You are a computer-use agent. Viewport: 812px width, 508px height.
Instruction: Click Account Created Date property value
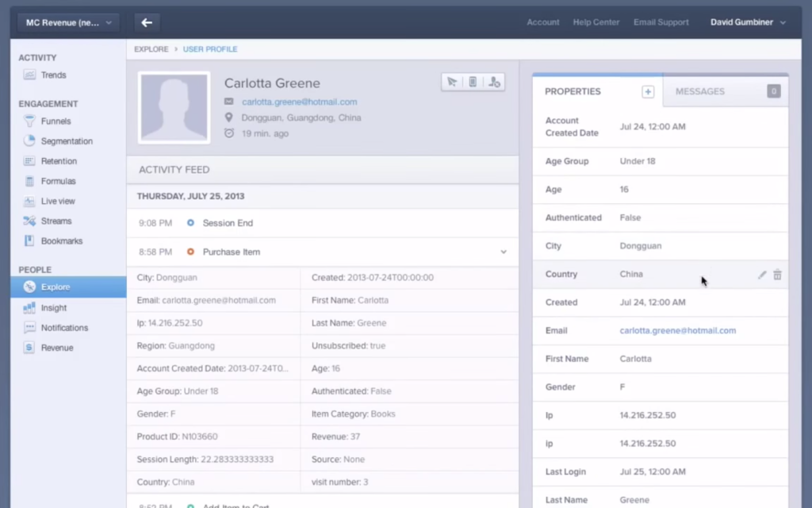[653, 126]
